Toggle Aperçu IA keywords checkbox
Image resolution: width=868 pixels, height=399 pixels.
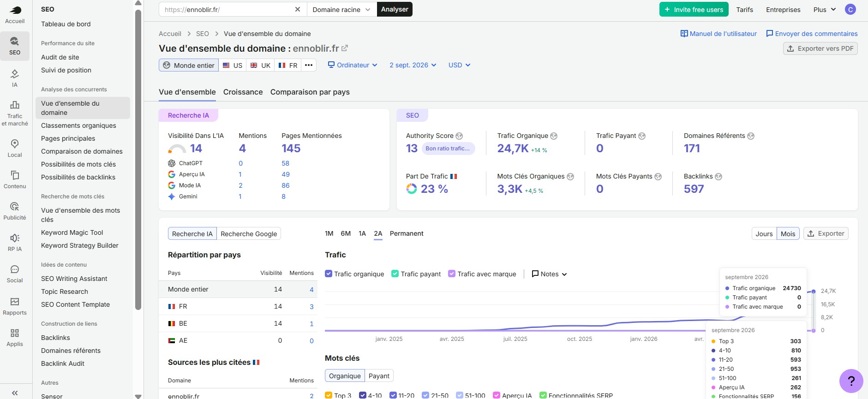[497, 395]
